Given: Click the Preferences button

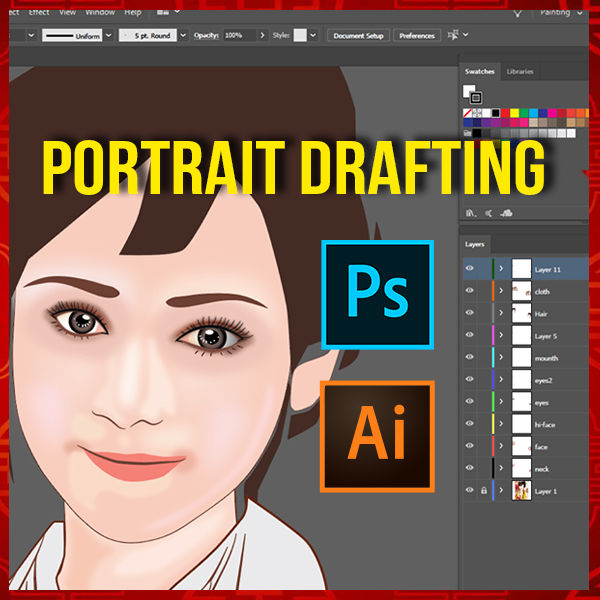Looking at the screenshot, I should point(417,36).
